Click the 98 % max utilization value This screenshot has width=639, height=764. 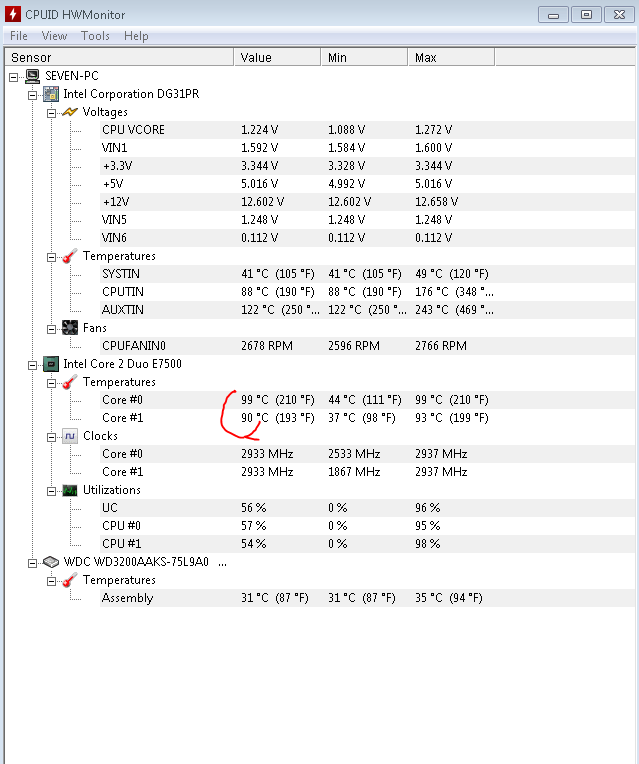427,544
